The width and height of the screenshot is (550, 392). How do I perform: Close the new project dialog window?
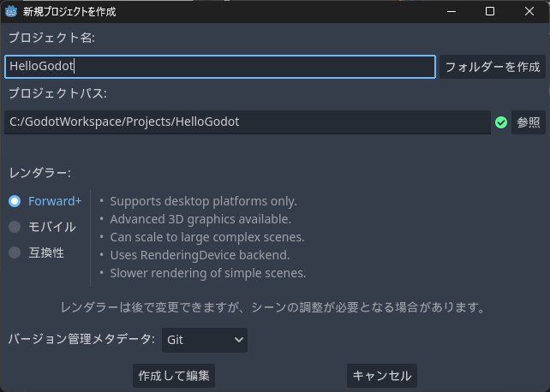click(529, 12)
